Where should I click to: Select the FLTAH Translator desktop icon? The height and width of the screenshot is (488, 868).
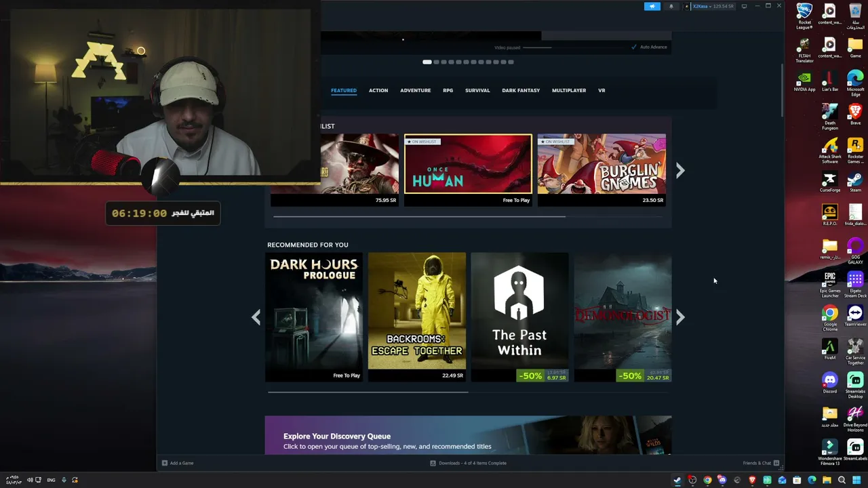[x=804, y=50]
